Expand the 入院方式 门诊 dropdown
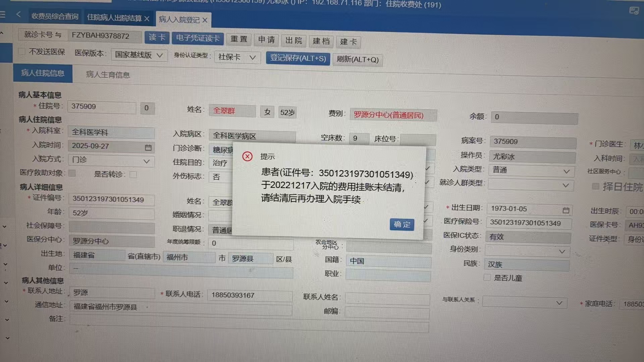Screen dimensions: 644x362 tap(146, 161)
